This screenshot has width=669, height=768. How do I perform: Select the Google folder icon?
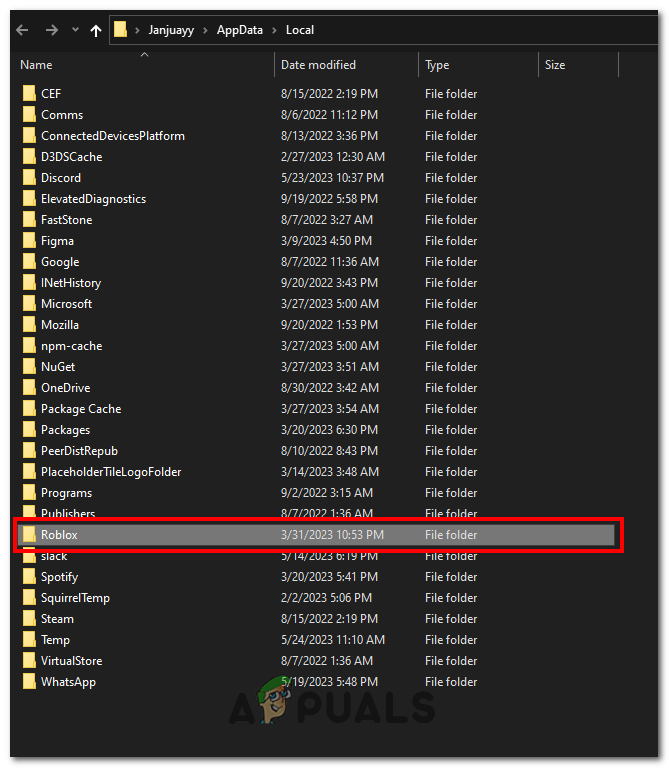click(x=29, y=261)
